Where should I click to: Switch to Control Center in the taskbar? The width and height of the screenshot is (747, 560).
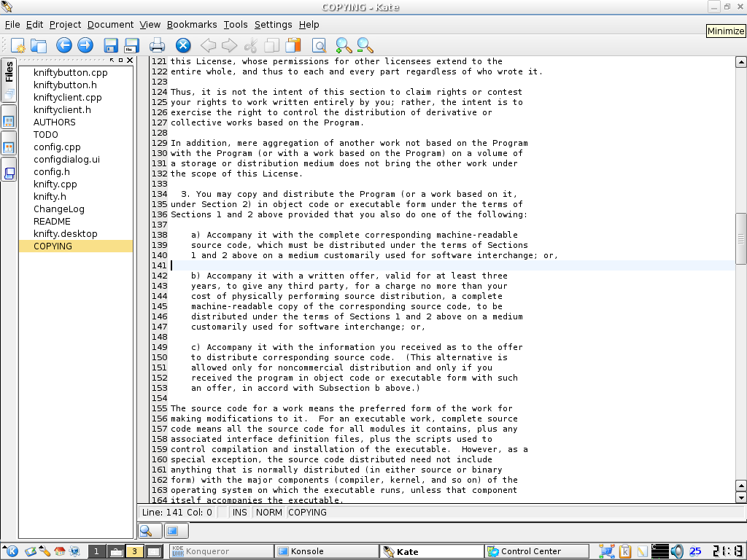pos(536,551)
